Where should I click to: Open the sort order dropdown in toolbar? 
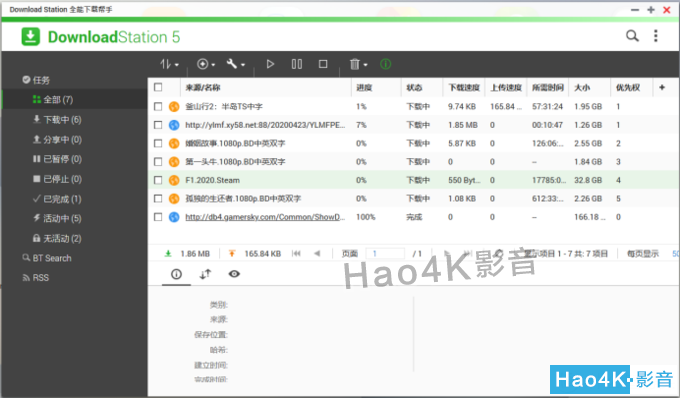pos(169,64)
